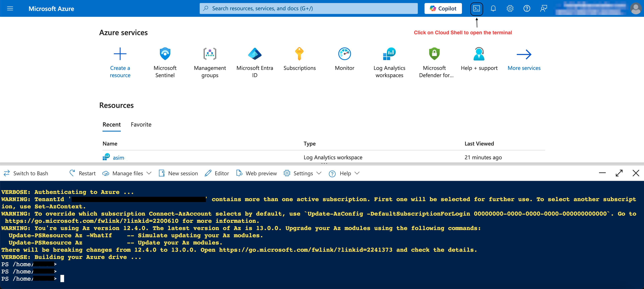Switch to the Recent tab

pyautogui.click(x=111, y=125)
